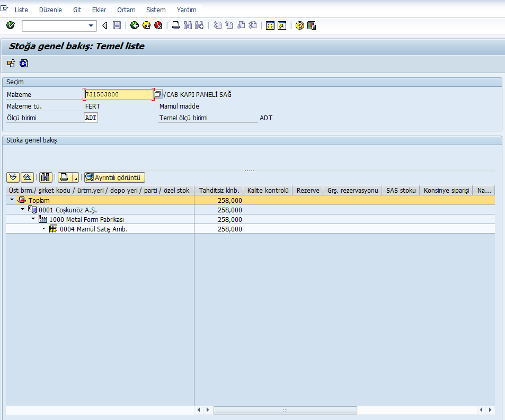Click the Malzeme input field 731503800
This screenshot has height=420, width=505.
pos(119,94)
